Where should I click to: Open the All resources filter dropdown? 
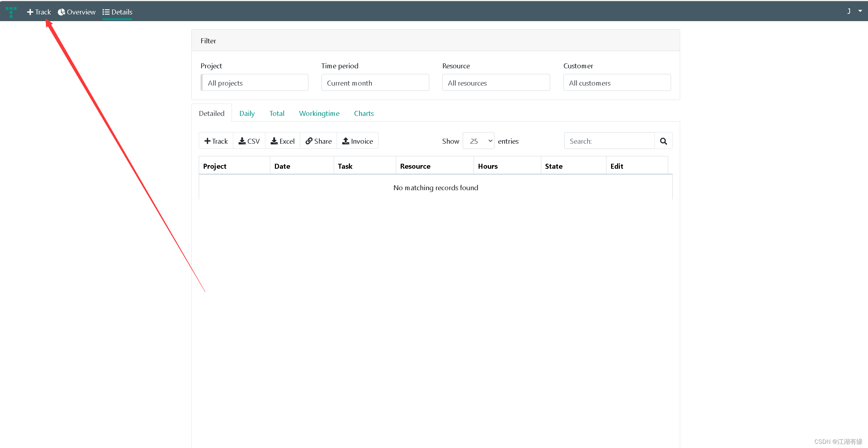point(496,83)
